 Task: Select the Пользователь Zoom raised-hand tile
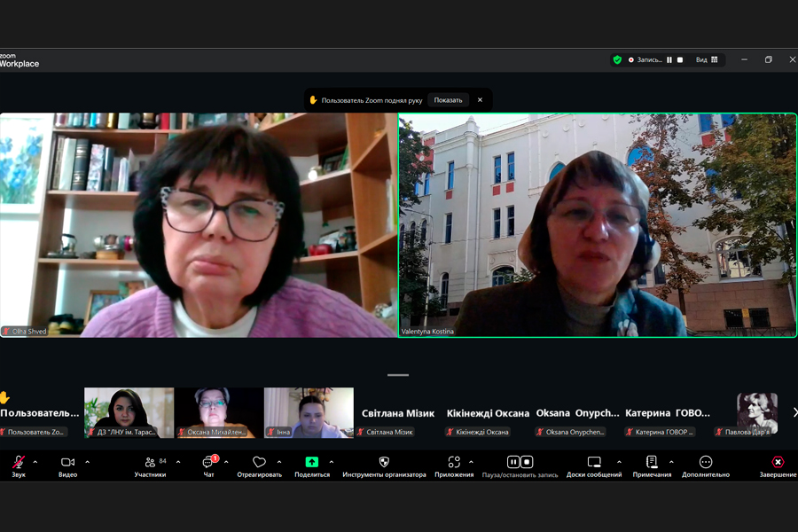pos(41,413)
